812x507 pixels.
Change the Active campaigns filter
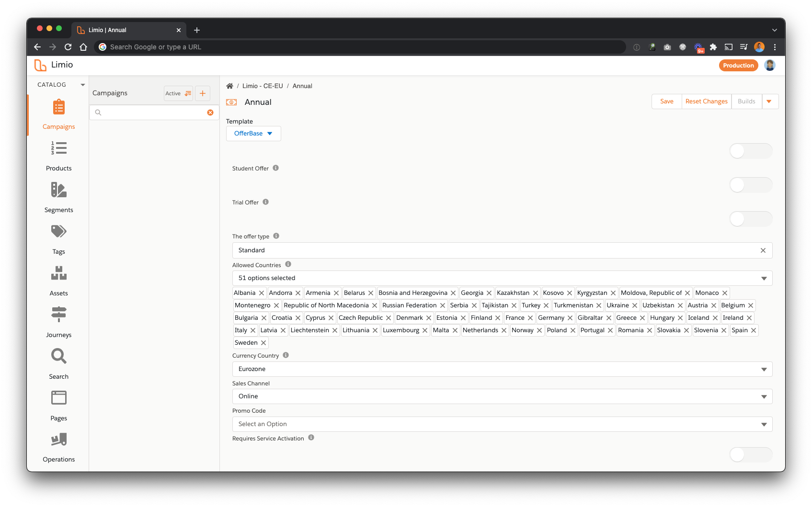tap(178, 93)
